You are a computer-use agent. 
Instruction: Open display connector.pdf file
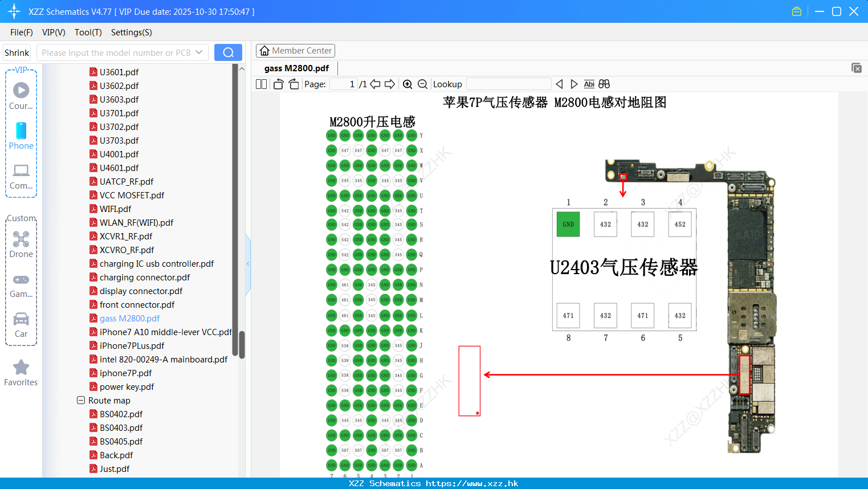[x=141, y=291]
